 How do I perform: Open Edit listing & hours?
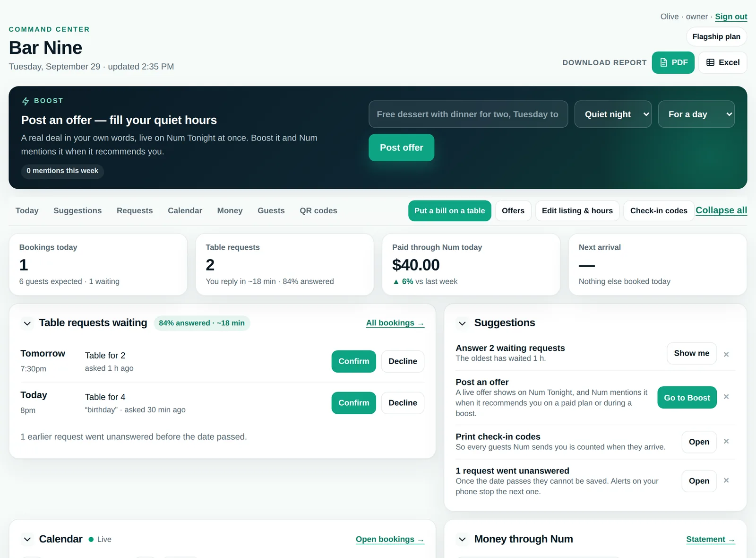(577, 211)
